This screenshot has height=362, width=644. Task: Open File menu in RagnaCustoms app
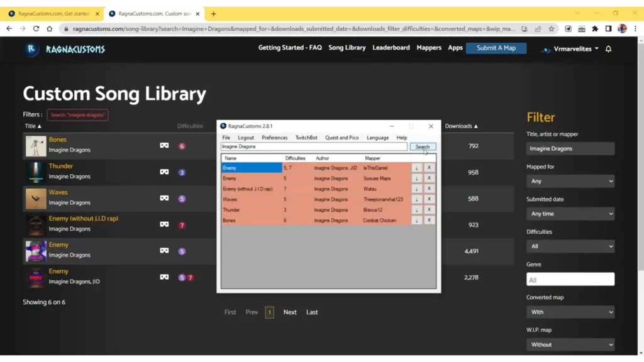tap(226, 138)
